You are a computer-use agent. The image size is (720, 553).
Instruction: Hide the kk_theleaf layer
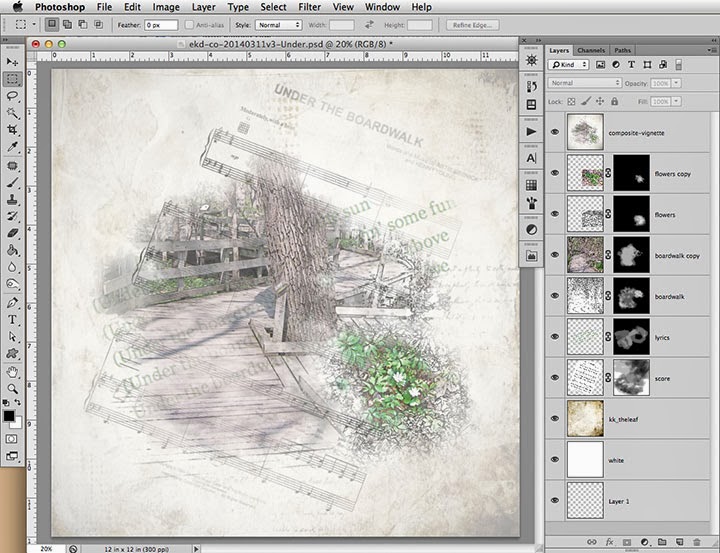555,418
